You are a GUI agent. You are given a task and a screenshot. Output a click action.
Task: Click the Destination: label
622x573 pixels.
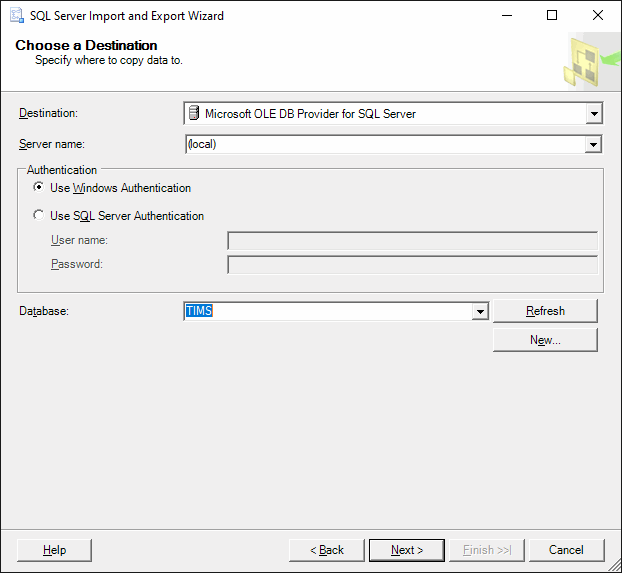click(x=48, y=113)
